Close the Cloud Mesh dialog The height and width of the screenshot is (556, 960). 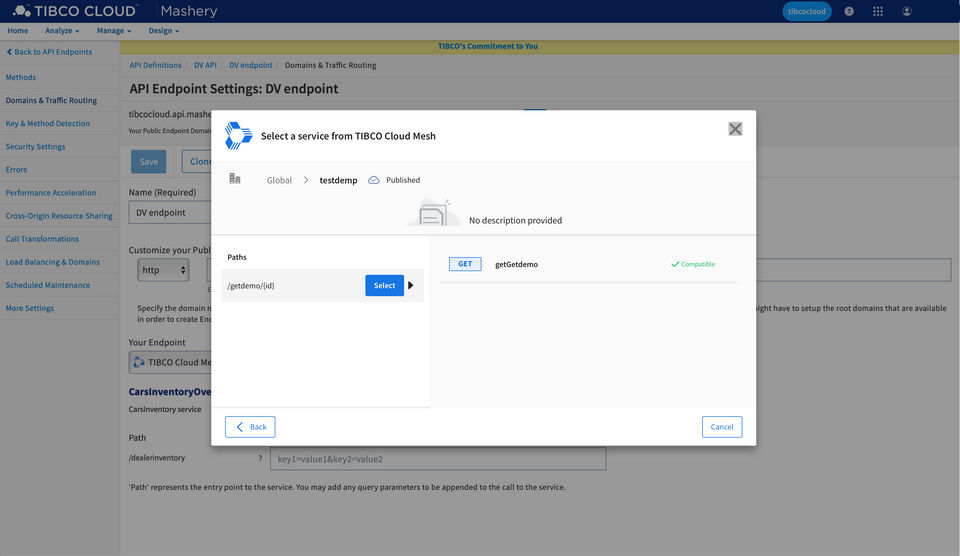[x=735, y=129]
